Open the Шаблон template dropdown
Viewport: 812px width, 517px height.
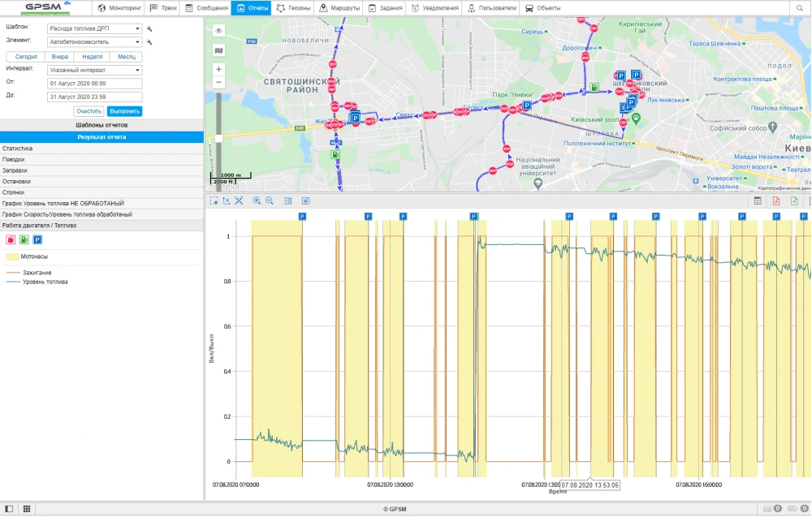coord(94,28)
